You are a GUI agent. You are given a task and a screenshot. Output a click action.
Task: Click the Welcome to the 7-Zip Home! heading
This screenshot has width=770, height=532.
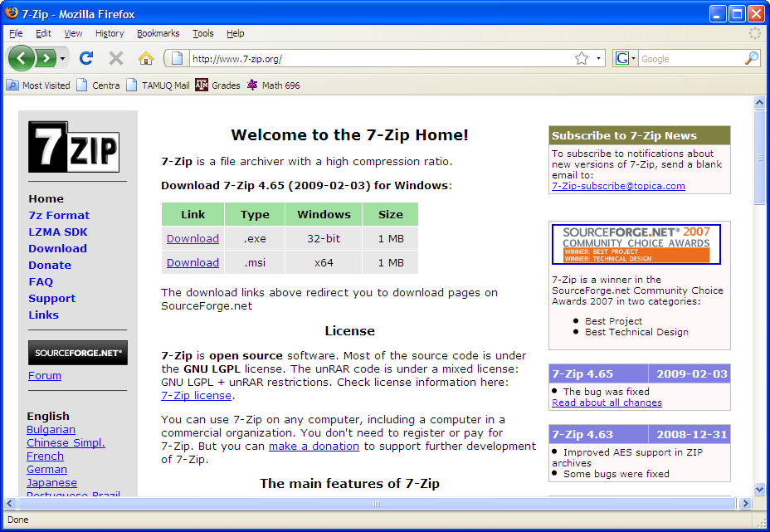[349, 135]
